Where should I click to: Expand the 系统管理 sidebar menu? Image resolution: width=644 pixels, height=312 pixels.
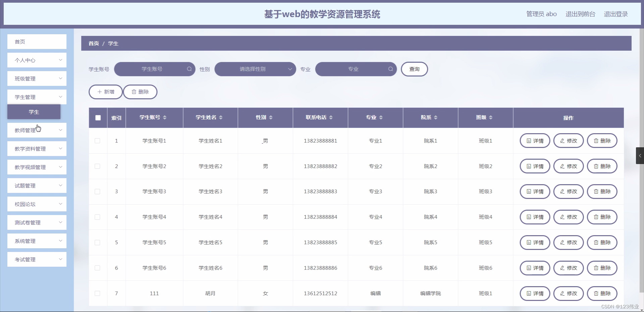coord(37,241)
